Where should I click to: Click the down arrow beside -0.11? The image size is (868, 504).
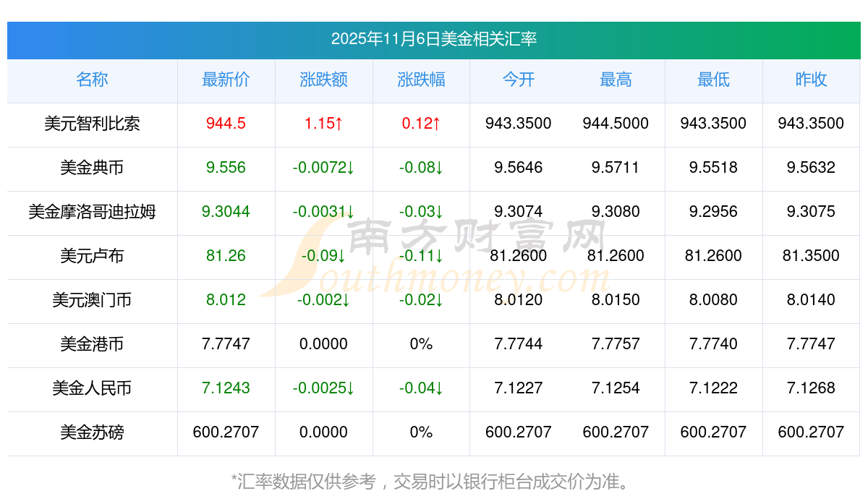click(x=438, y=256)
